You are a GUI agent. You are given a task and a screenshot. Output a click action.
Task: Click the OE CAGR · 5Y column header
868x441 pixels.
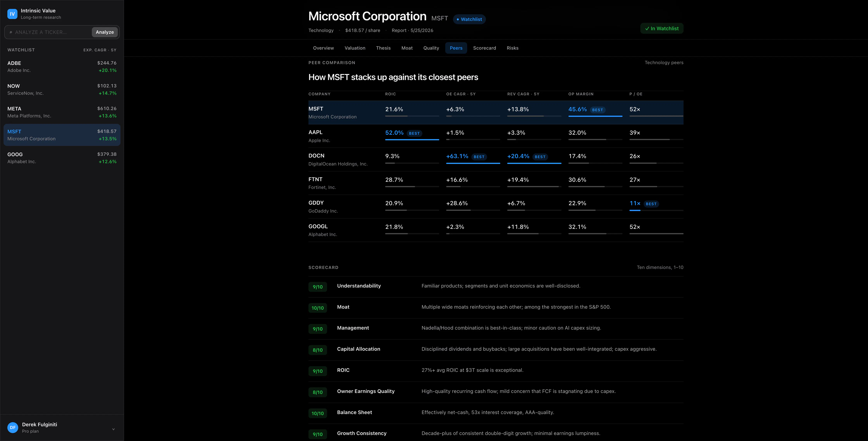(x=461, y=94)
